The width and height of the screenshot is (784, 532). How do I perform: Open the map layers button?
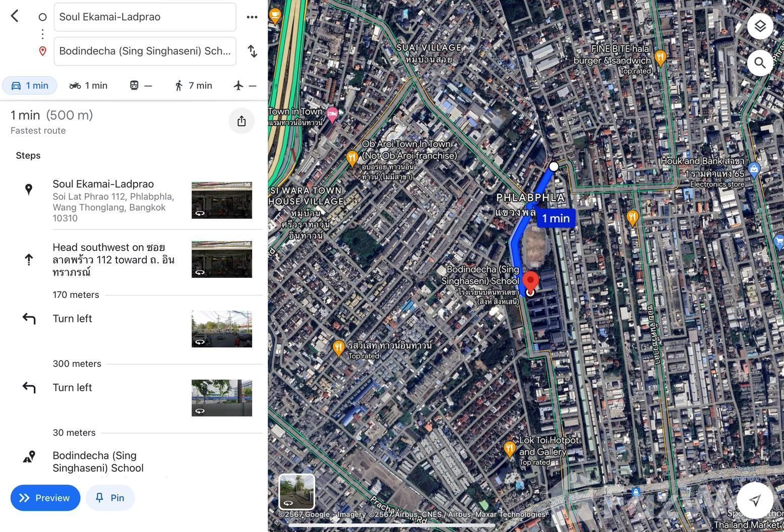(760, 26)
